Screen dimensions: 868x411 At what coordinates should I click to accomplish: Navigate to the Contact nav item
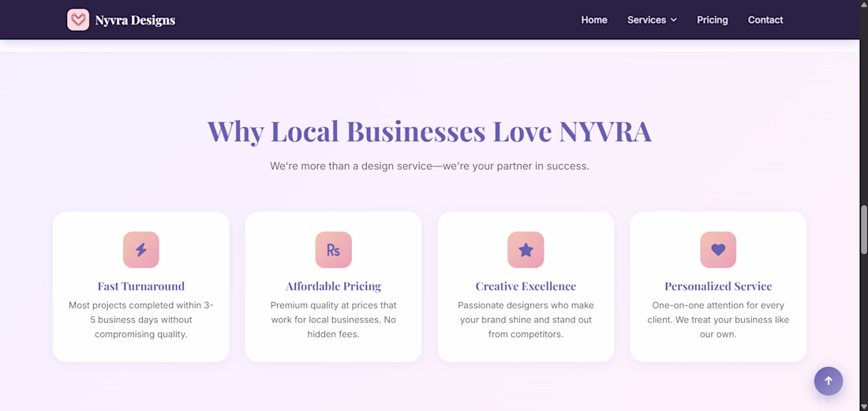pos(765,20)
